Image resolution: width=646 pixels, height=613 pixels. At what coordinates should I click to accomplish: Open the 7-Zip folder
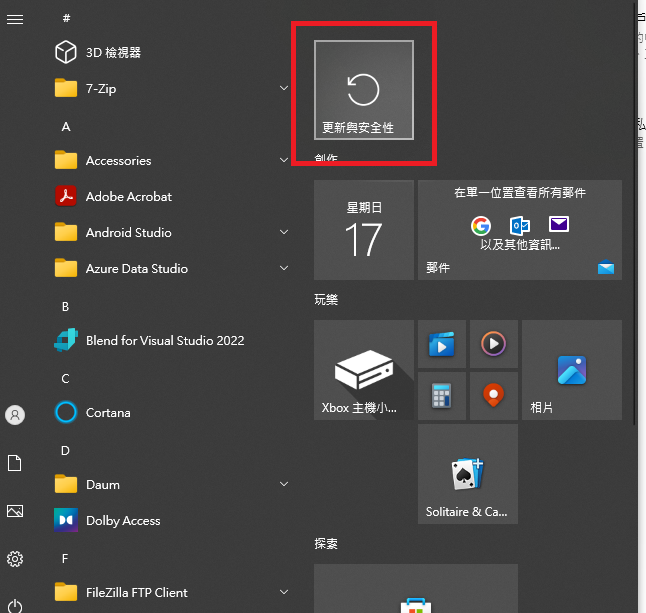171,88
